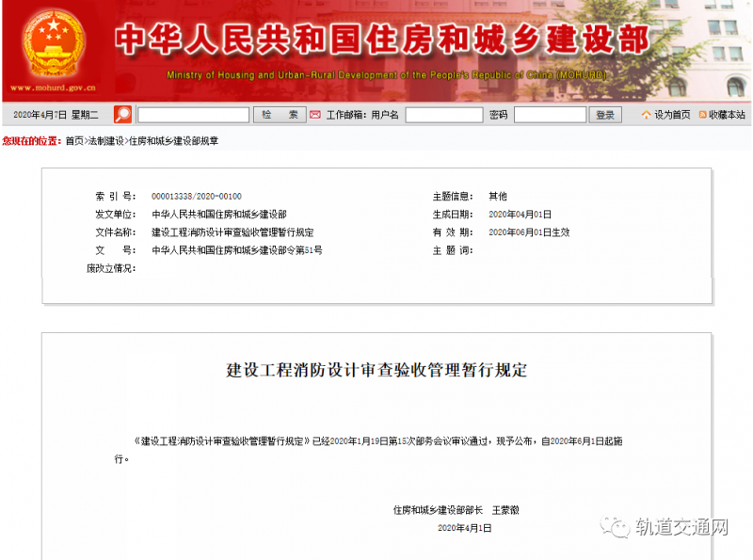
Task: Click the RSS bookmark site icon
Action: [x=702, y=115]
